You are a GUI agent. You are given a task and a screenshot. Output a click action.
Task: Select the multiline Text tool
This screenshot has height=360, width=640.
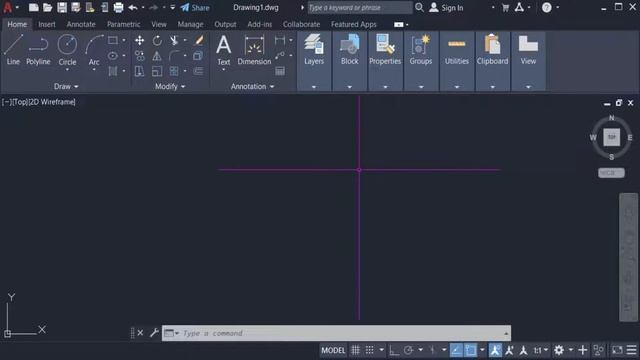pos(223,49)
